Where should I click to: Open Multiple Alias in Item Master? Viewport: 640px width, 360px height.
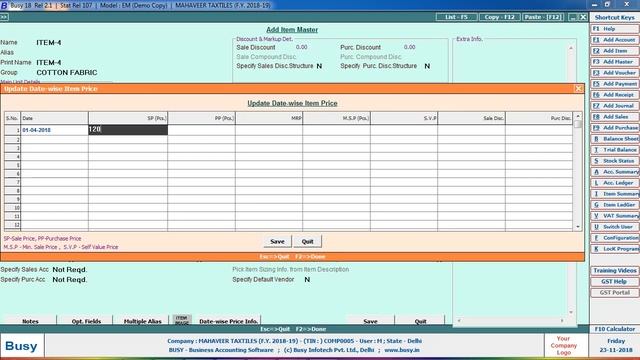tap(142, 321)
